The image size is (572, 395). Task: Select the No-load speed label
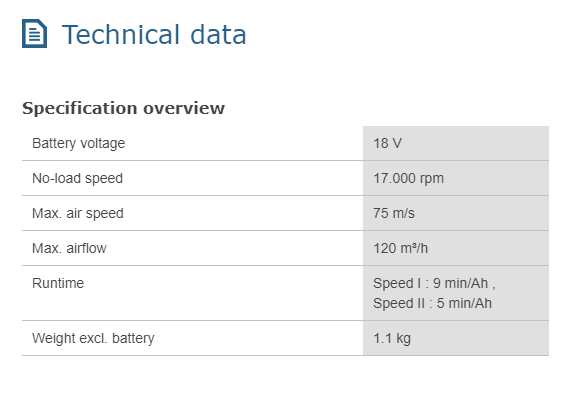[77, 178]
